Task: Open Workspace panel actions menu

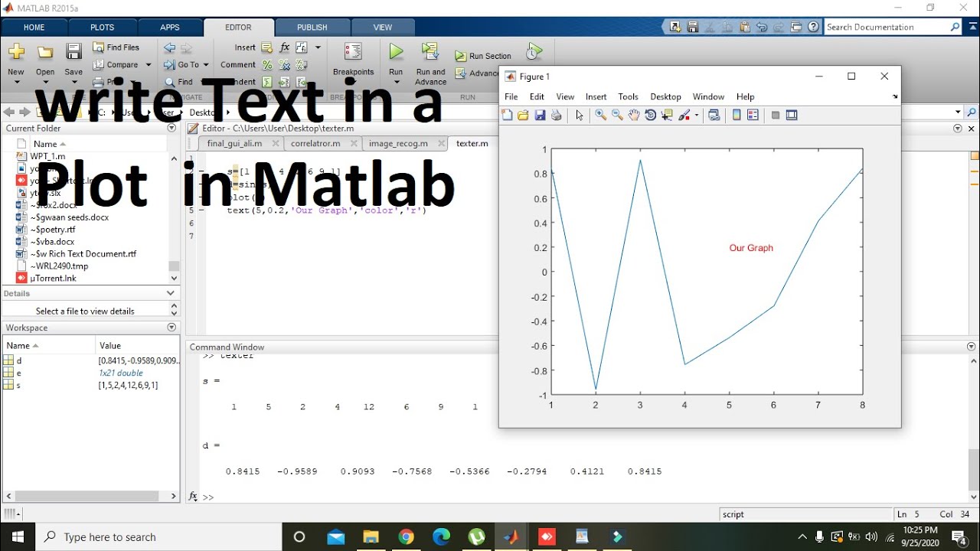Action: [x=171, y=328]
